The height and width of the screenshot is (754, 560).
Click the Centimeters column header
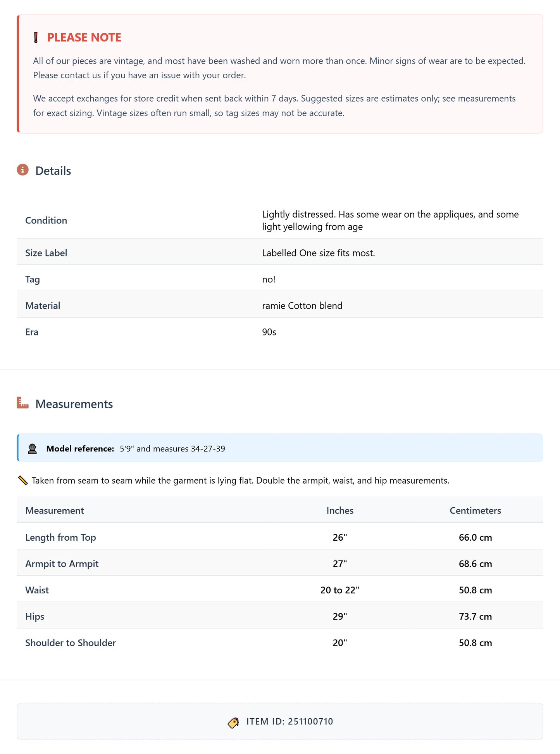(x=475, y=510)
